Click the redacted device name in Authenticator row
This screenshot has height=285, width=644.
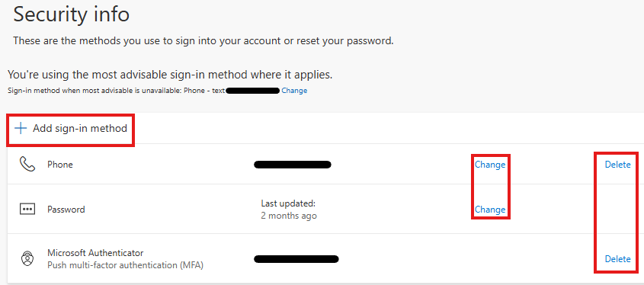tap(296, 259)
